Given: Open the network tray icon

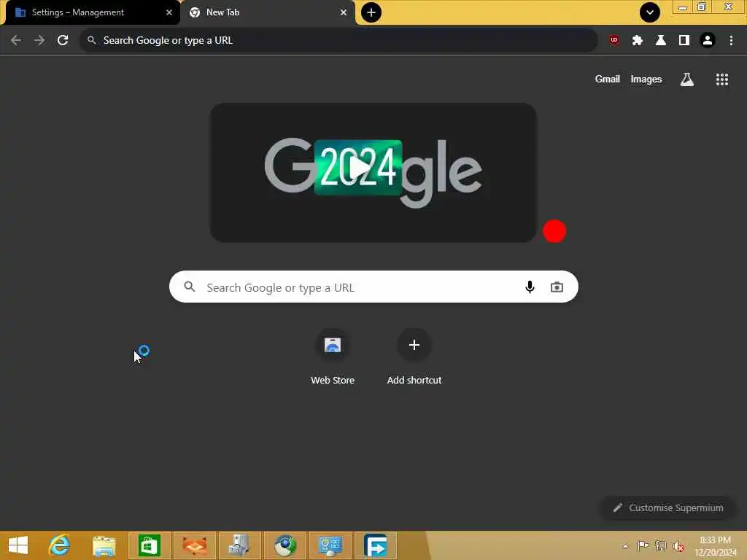Looking at the screenshot, I should 660,545.
